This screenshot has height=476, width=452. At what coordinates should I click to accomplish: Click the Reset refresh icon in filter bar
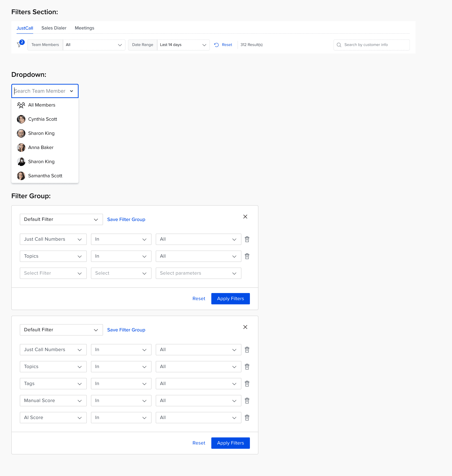click(x=216, y=45)
